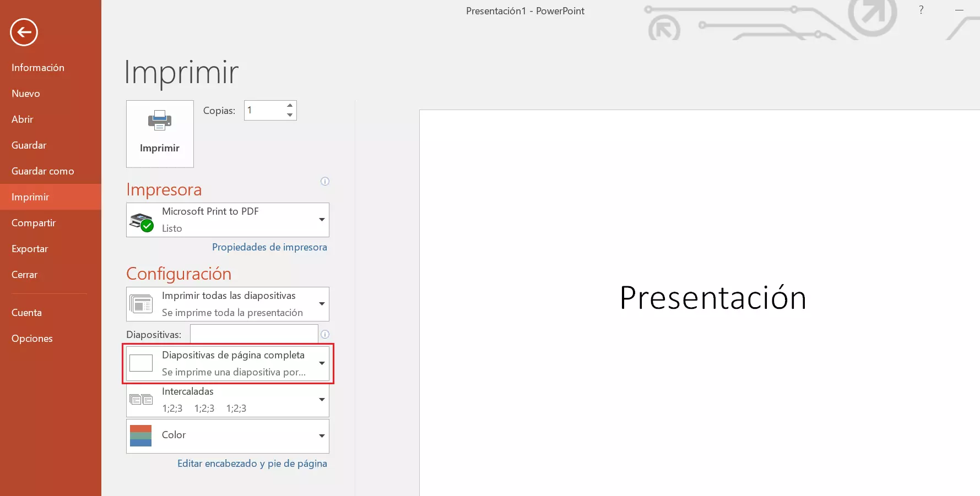
Task: Click the Color mode swatch icon
Action: pyautogui.click(x=140, y=435)
